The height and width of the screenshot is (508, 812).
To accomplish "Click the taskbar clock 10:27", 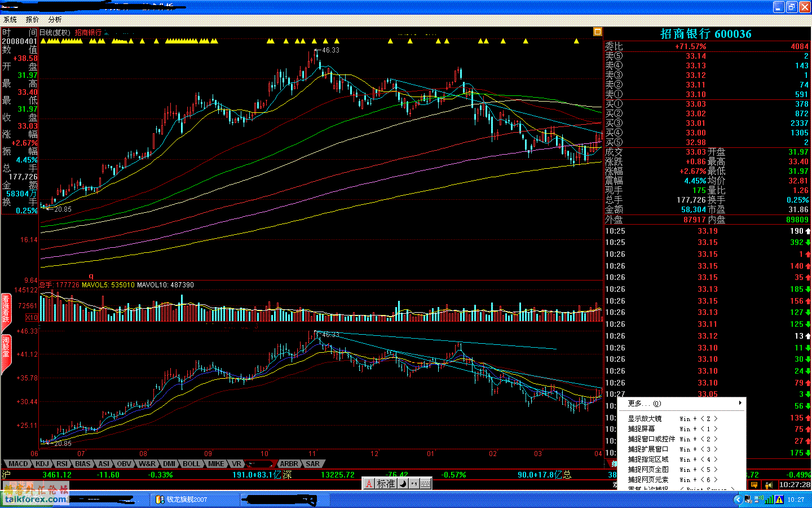I will 796,500.
